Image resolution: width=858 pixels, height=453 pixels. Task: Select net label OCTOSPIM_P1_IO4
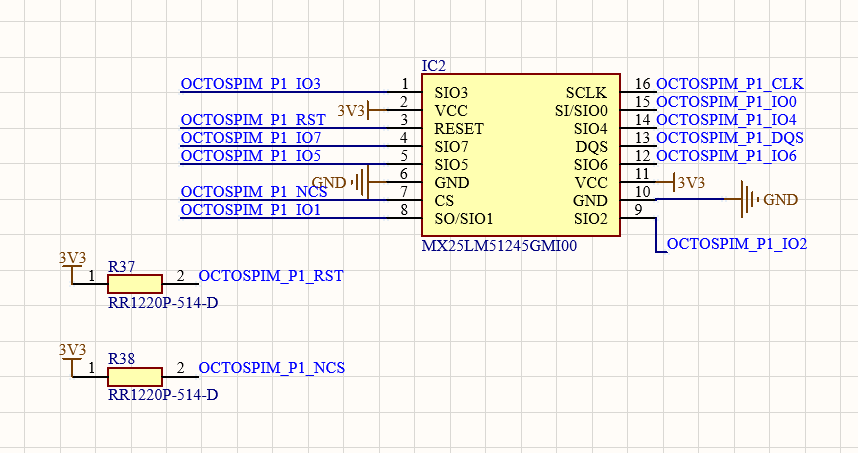pyautogui.click(x=726, y=120)
